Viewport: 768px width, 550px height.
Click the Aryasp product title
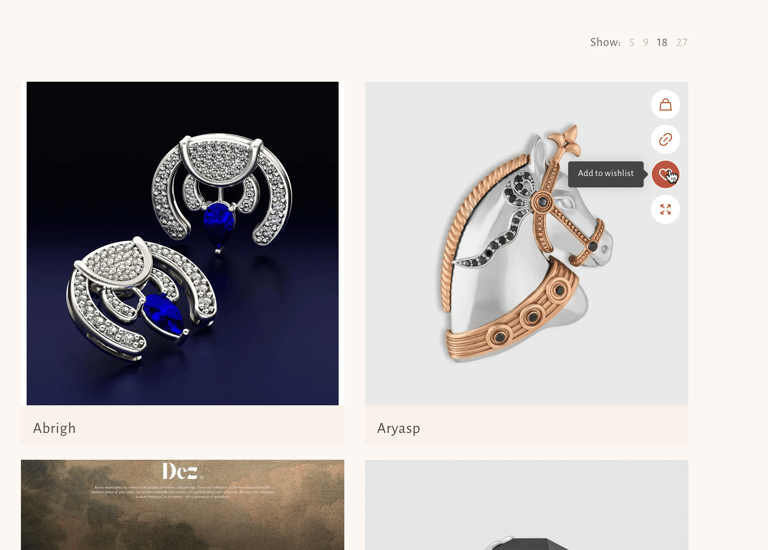[398, 428]
